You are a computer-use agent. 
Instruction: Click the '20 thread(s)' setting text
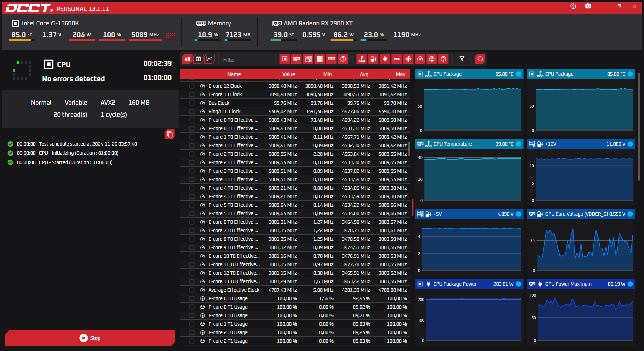click(x=70, y=115)
